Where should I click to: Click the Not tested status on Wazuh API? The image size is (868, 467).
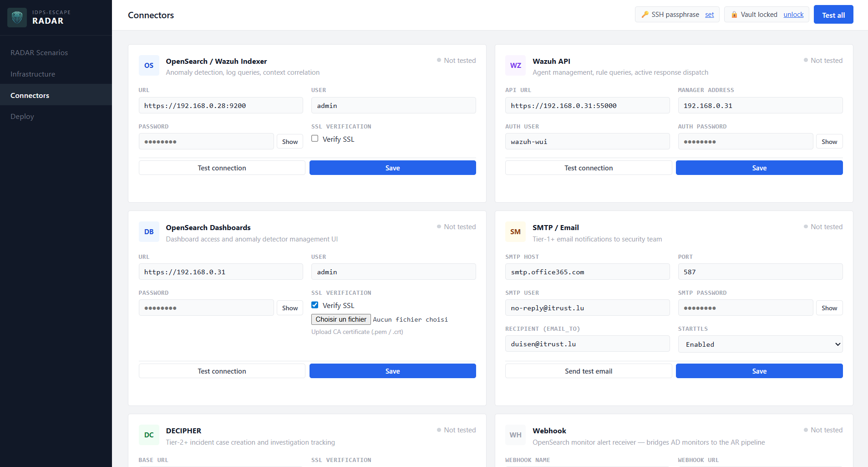[823, 60]
